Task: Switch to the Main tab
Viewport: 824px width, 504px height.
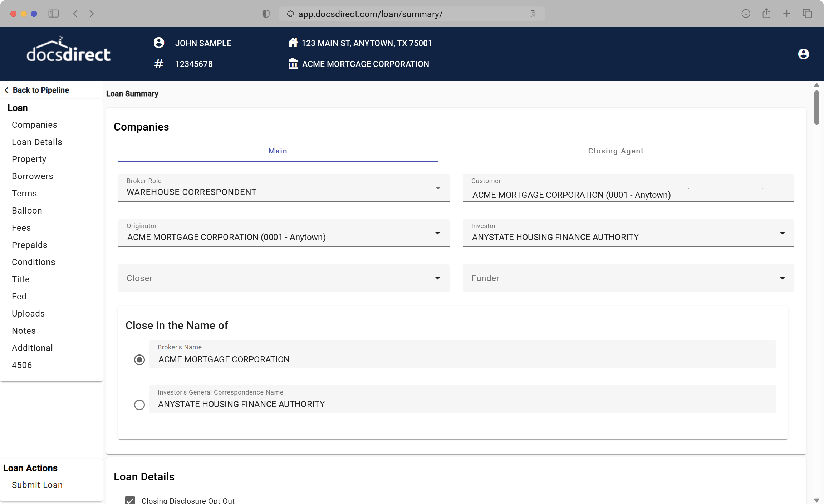Action: [x=278, y=151]
